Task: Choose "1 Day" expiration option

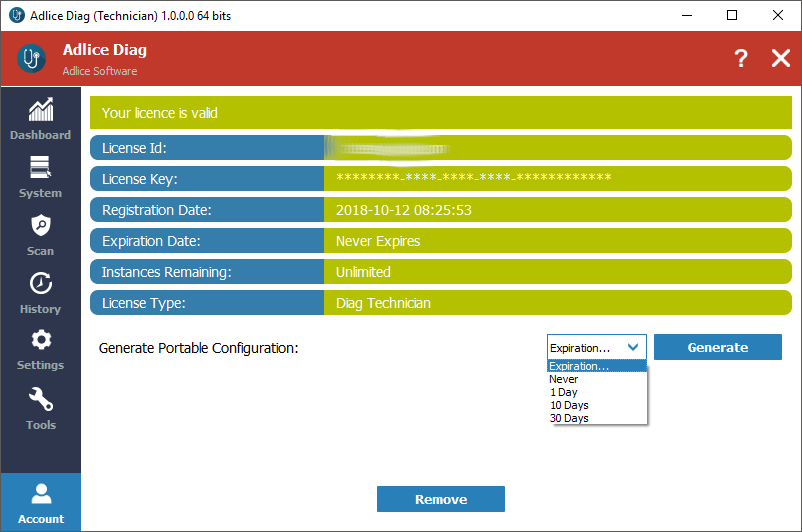Action: 564,392
